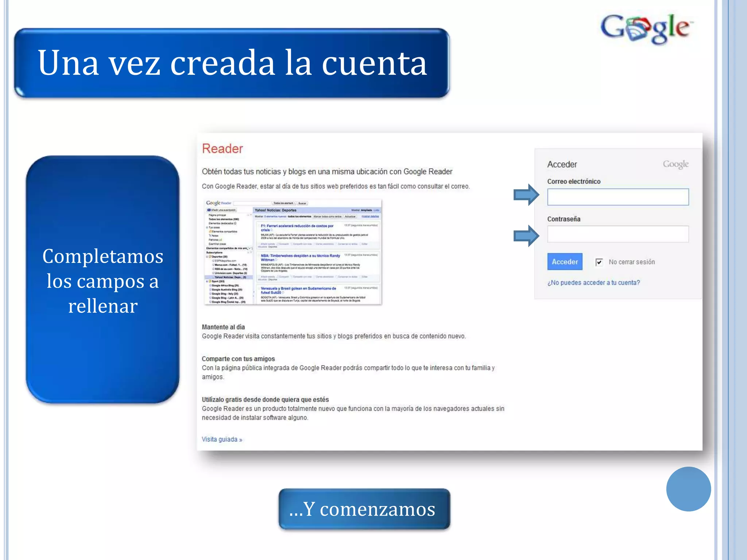Click the Google Reader logo top right
This screenshot has height=560, width=747.
(646, 28)
